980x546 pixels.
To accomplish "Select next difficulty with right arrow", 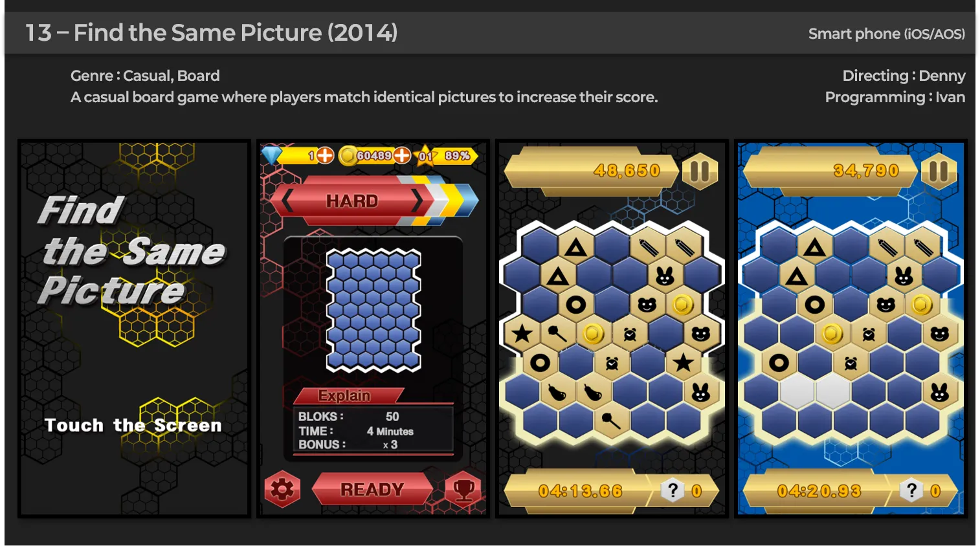I will click(418, 201).
